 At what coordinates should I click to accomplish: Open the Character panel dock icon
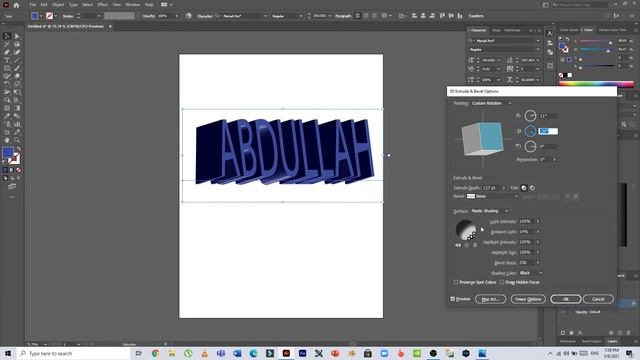550,34
